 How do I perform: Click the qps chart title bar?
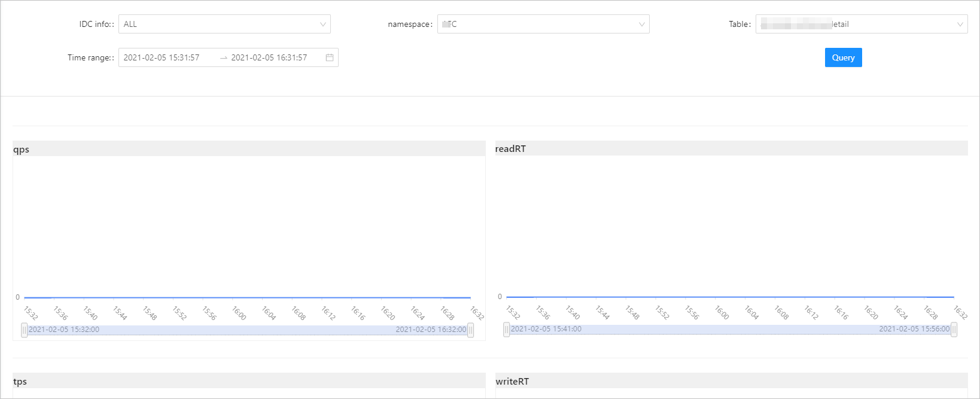click(249, 149)
